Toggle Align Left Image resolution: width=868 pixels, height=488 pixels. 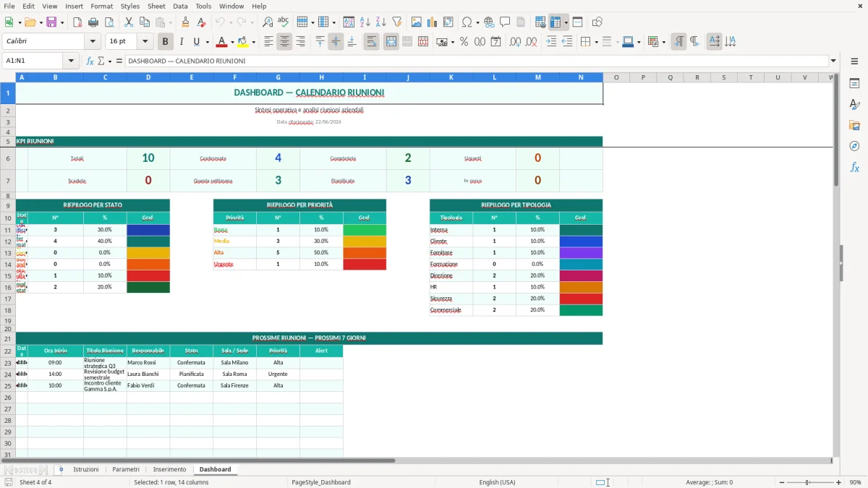(269, 42)
